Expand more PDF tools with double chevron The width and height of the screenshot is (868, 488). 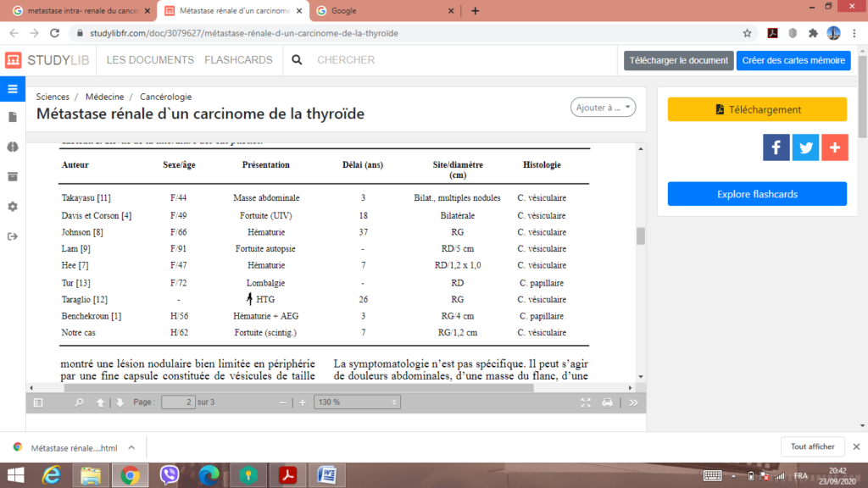(633, 402)
